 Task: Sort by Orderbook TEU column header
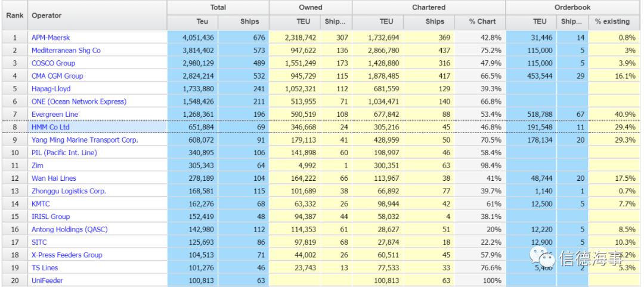(x=531, y=22)
